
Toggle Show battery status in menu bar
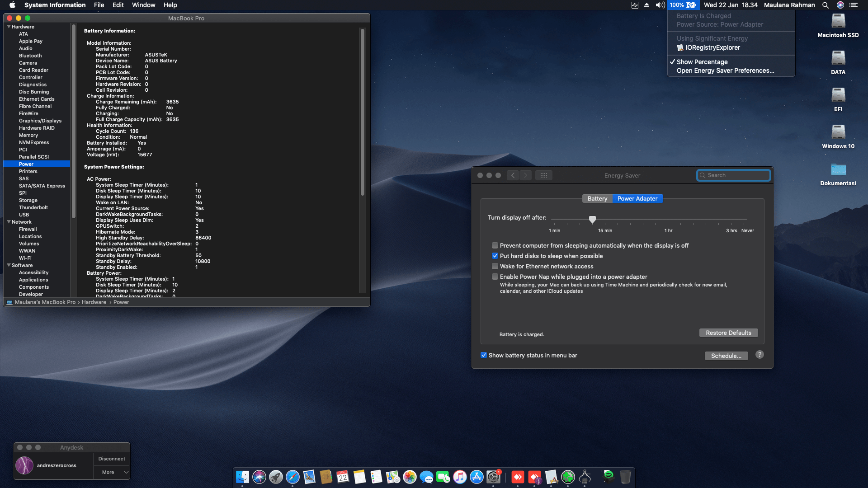[484, 356]
